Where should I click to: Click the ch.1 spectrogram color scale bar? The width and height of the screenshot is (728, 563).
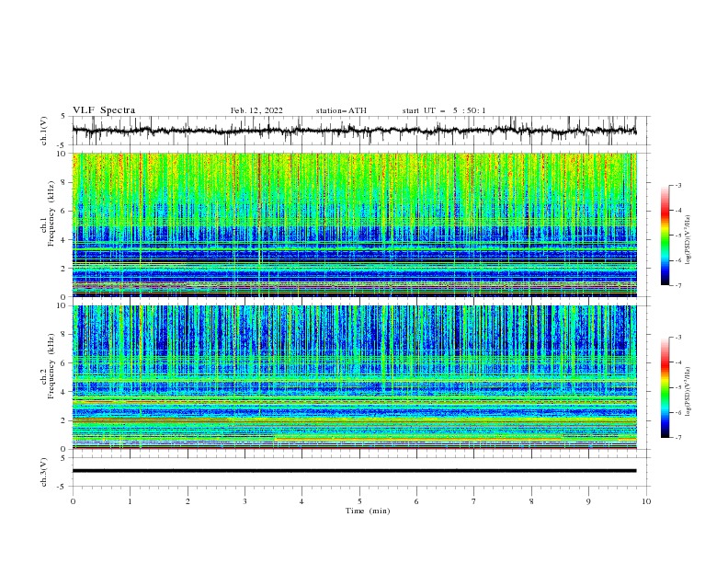(x=665, y=236)
